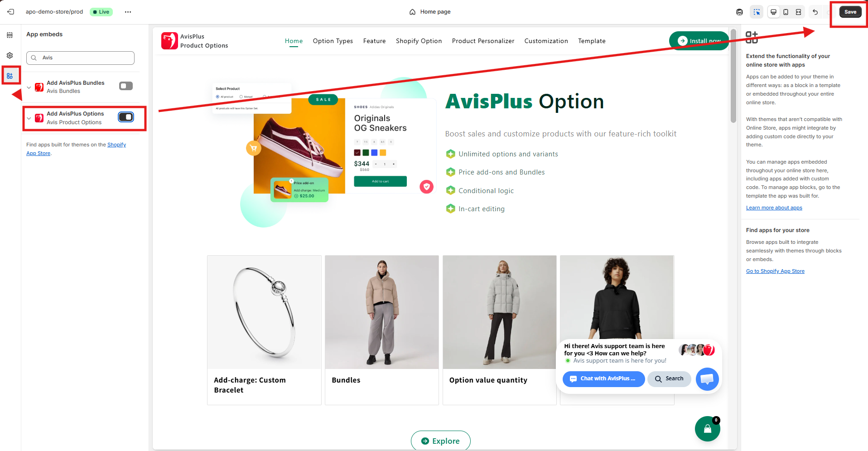Click the undo arrow icon
The height and width of the screenshot is (451, 868).
[x=815, y=12]
